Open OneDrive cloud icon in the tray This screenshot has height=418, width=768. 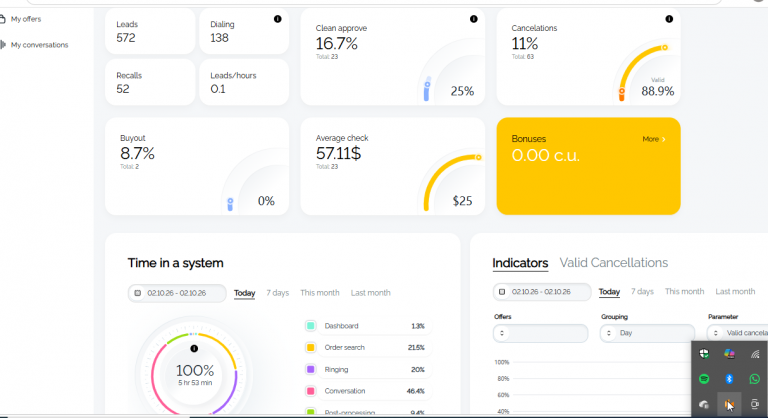pos(704,404)
